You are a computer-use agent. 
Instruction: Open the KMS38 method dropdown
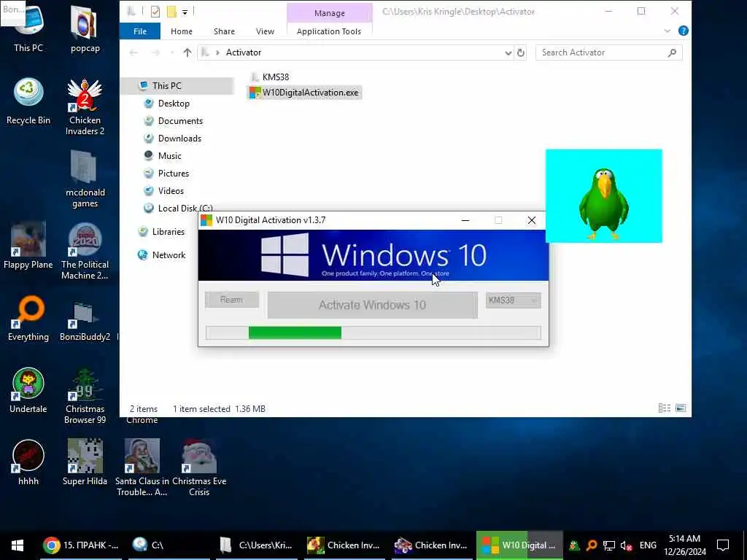pos(513,300)
